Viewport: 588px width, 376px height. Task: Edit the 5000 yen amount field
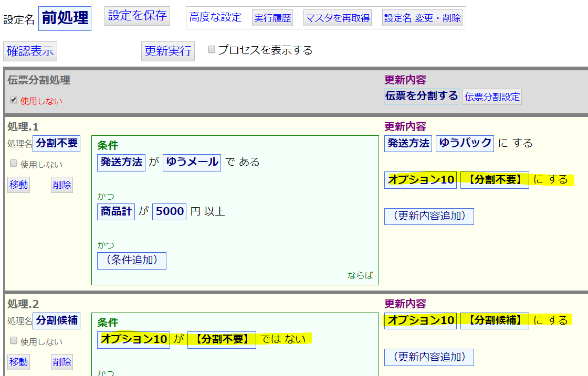[x=170, y=211]
